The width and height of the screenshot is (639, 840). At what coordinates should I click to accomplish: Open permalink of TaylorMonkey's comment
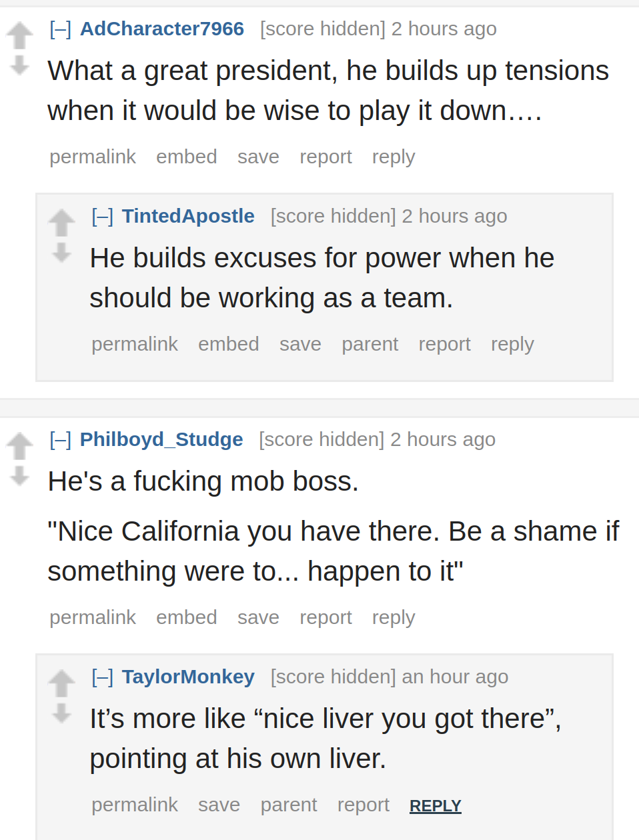135,805
